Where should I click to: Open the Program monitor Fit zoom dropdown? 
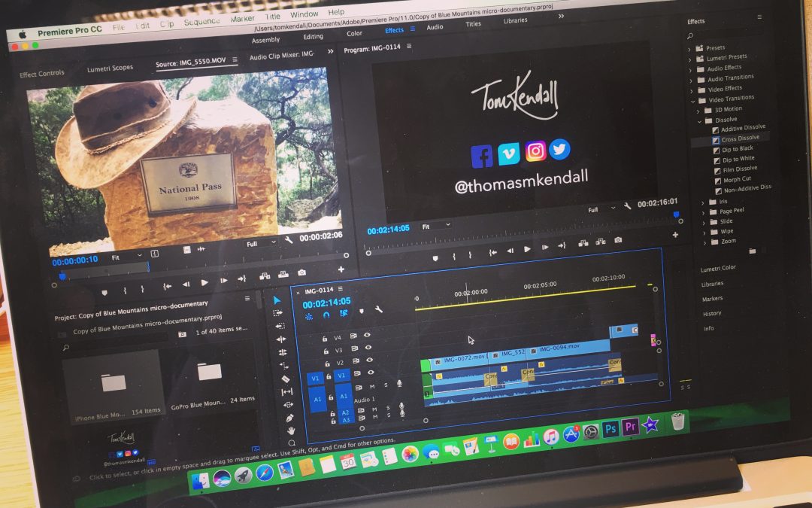point(435,226)
